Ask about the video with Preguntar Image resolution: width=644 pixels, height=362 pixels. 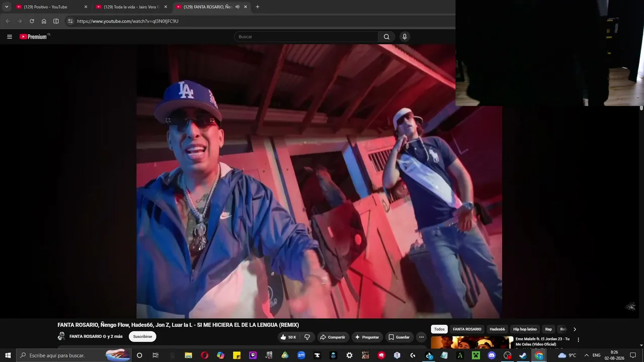click(x=367, y=337)
